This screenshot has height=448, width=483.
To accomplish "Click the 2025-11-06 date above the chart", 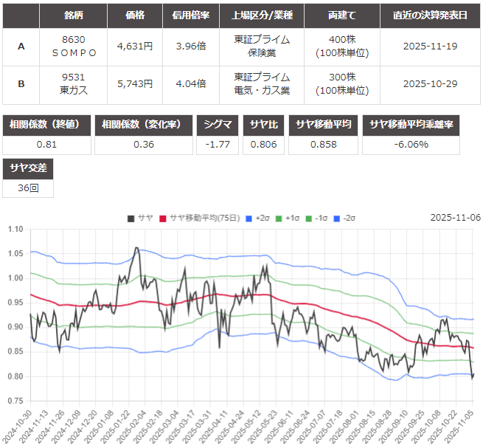I will coord(455,218).
